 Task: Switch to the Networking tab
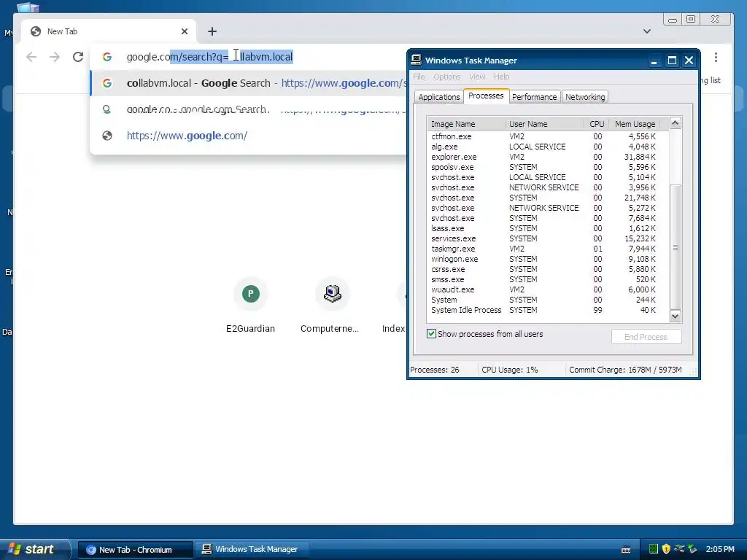coord(585,97)
